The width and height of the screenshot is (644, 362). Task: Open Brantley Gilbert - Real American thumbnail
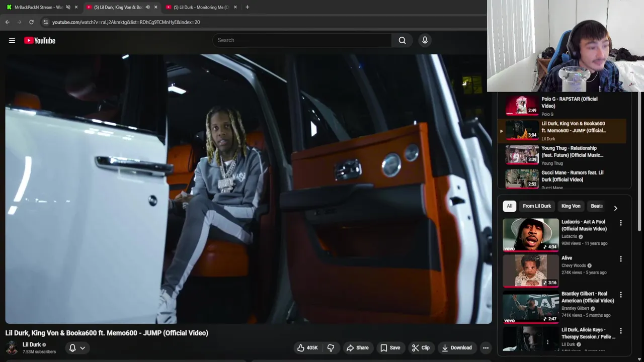pos(531,307)
